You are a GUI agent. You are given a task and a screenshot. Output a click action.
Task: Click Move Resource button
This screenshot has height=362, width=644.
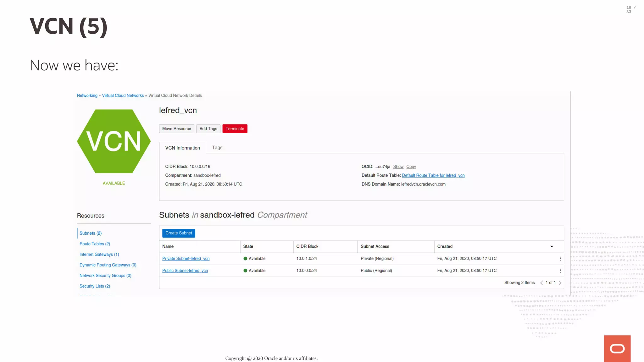176,129
